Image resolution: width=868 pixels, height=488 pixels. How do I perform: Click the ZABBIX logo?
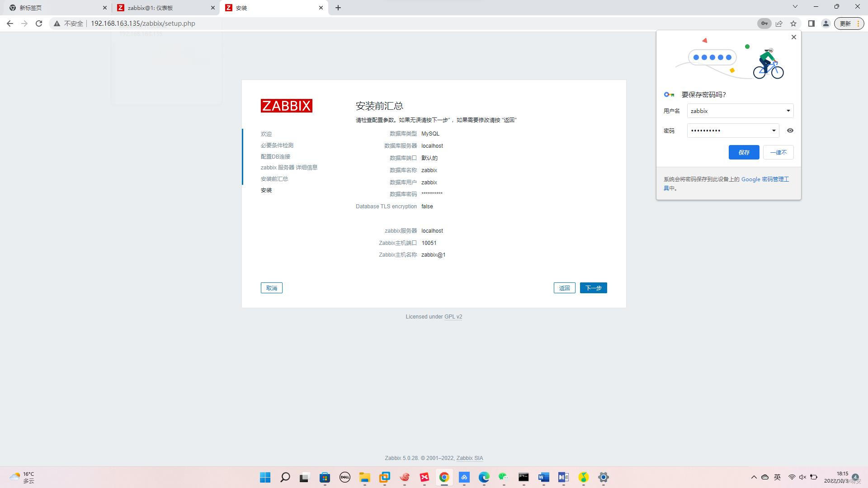287,106
